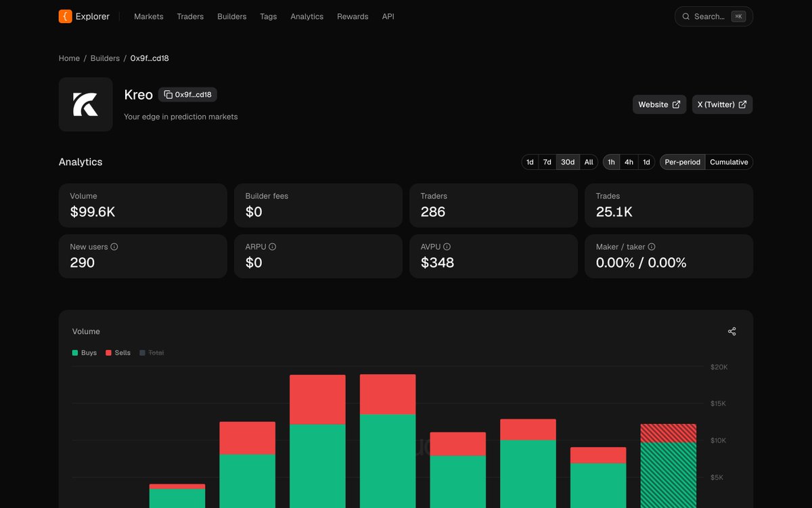The height and width of the screenshot is (508, 812).
Task: Open the info icon next to New users
Action: (x=114, y=247)
